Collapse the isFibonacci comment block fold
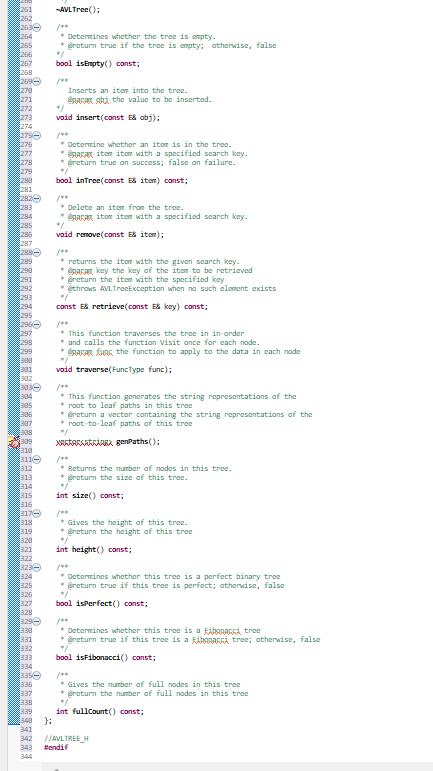433x771 pixels. click(37, 622)
